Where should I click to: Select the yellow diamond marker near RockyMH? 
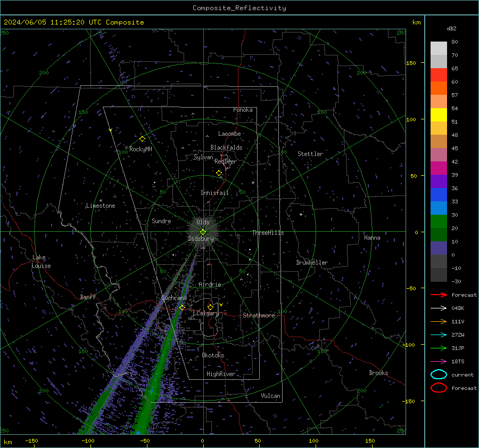click(x=142, y=139)
